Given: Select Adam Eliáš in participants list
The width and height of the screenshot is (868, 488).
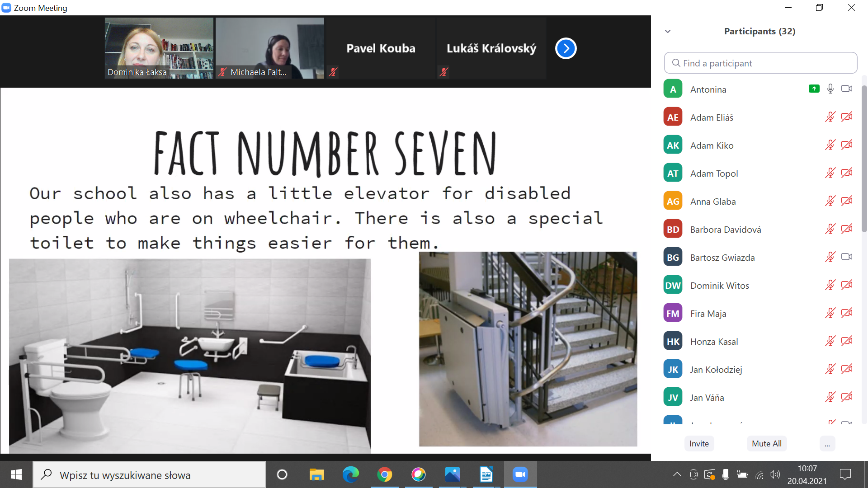Looking at the screenshot, I should [760, 117].
